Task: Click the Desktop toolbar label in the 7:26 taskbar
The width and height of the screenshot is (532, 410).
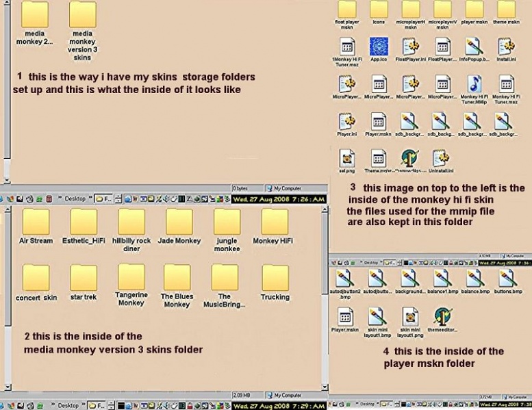Action: (x=75, y=198)
